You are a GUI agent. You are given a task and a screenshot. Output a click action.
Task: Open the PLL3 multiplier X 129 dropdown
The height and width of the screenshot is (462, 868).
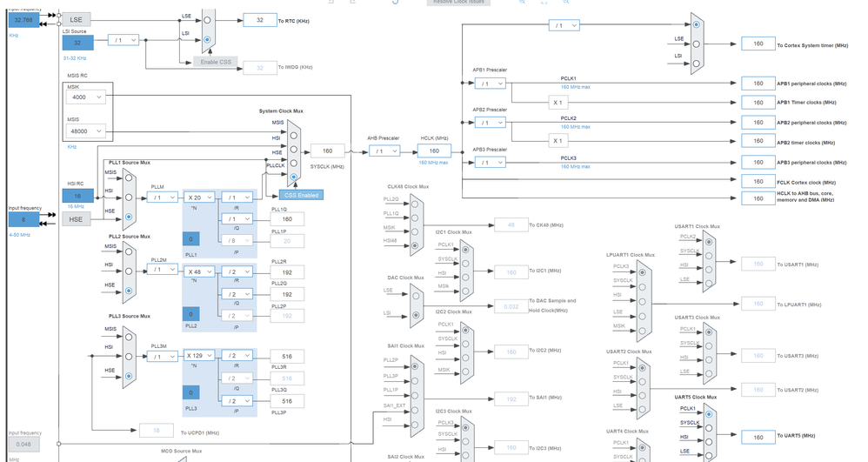pos(199,356)
